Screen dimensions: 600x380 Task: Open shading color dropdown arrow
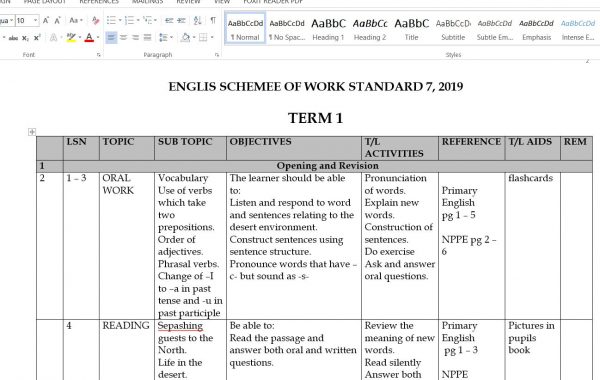point(194,38)
